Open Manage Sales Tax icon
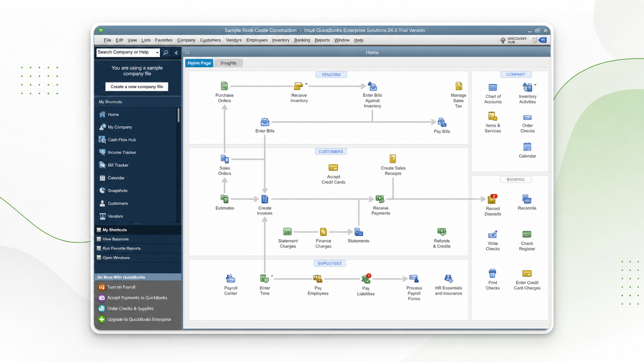 [x=458, y=86]
